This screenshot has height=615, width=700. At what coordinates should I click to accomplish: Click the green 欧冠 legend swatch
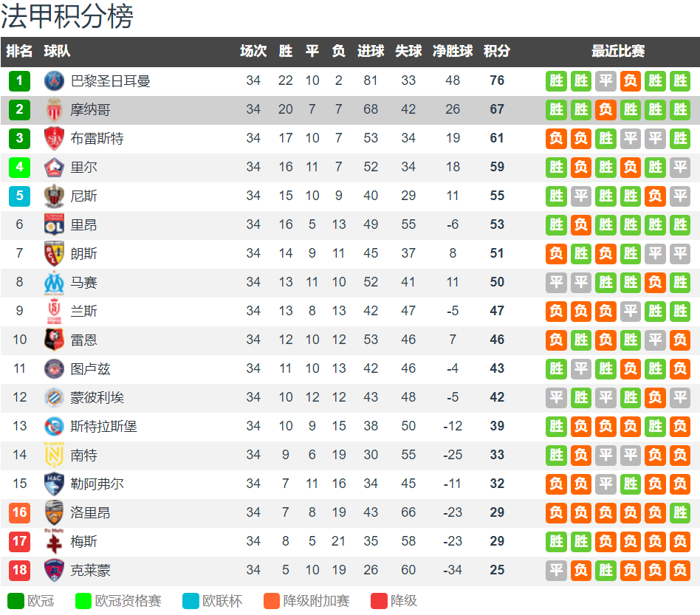point(16,601)
